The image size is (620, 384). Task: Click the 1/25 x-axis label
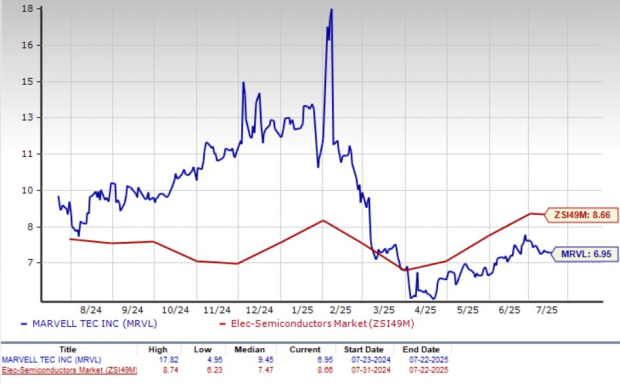click(x=302, y=310)
